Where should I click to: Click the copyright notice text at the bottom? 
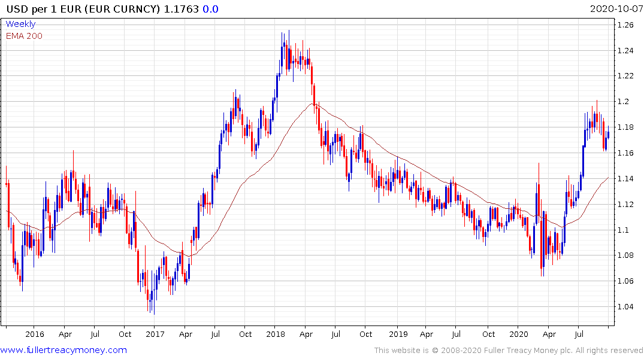point(509,351)
